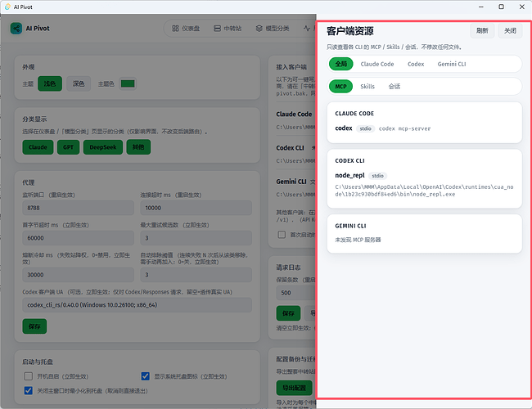Click 保存 in the 请求日志 section
This screenshot has width=532, height=409.
(x=288, y=313)
